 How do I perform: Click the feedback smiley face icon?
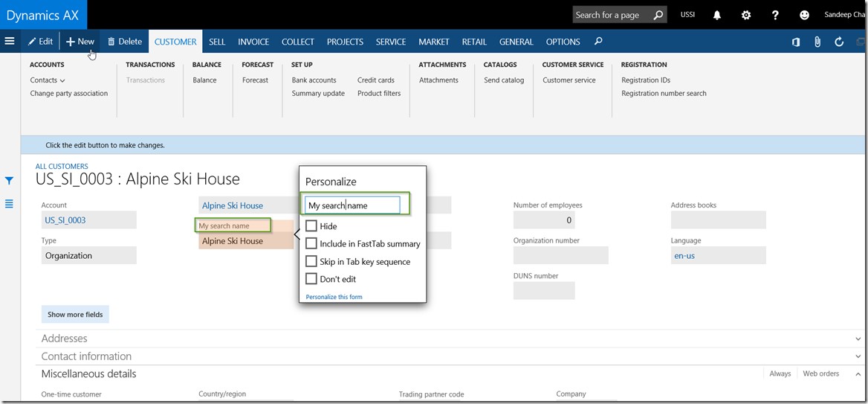pos(804,15)
